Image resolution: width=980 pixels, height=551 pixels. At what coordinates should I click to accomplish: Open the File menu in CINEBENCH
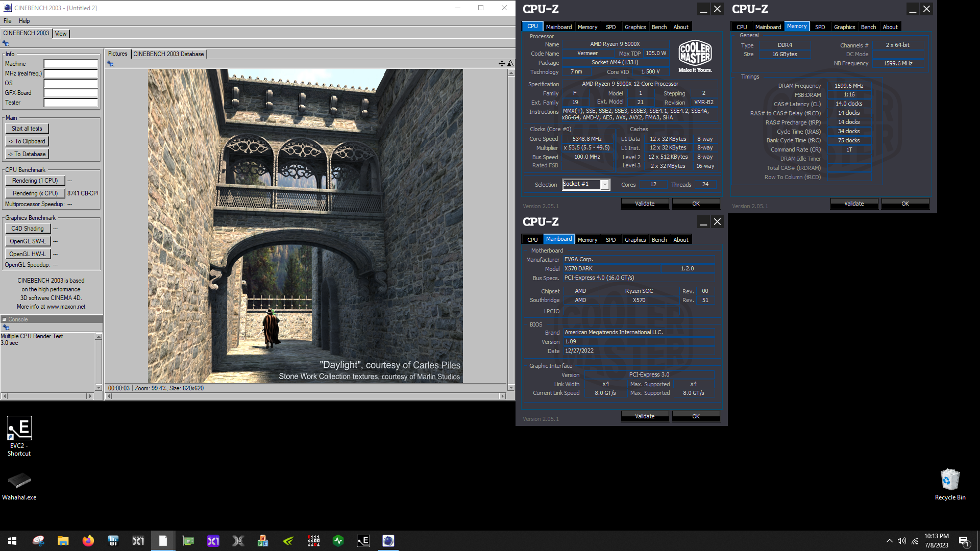pos(8,21)
